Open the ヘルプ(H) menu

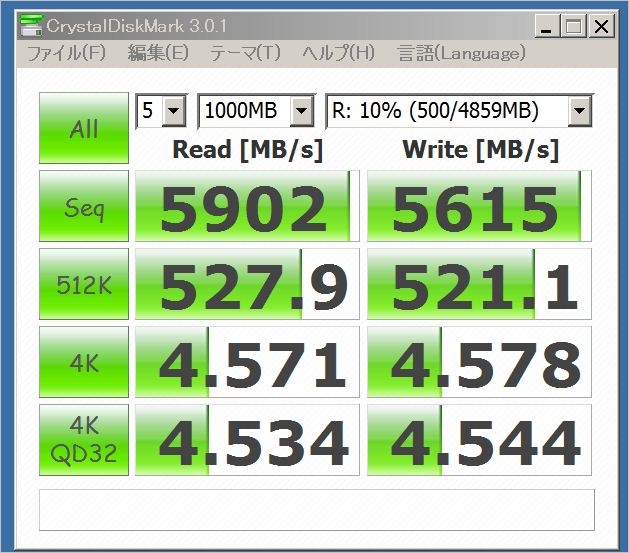tap(338, 53)
